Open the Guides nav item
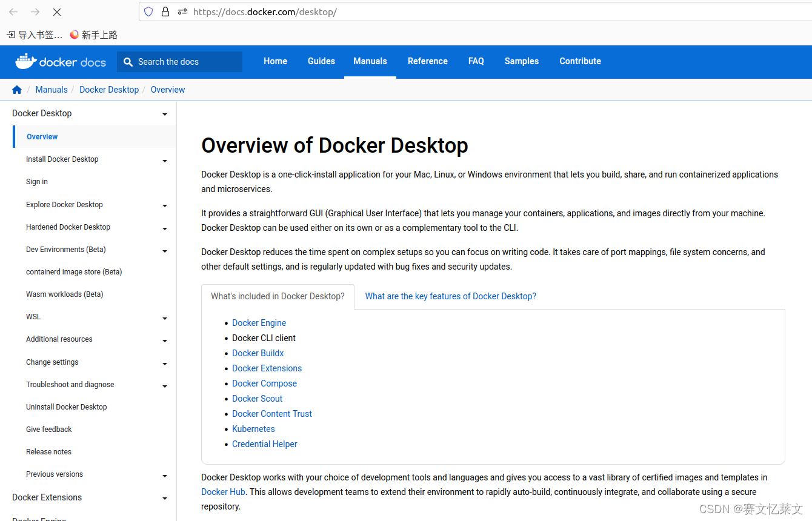This screenshot has height=521, width=812. 321,61
